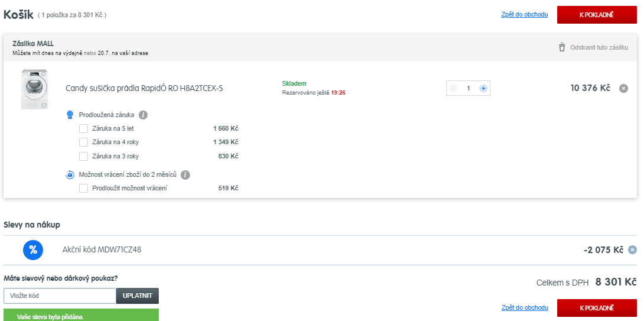Screen dimensions: 644x321
Task: Decrease quantity with the minus button
Action: 453,88
